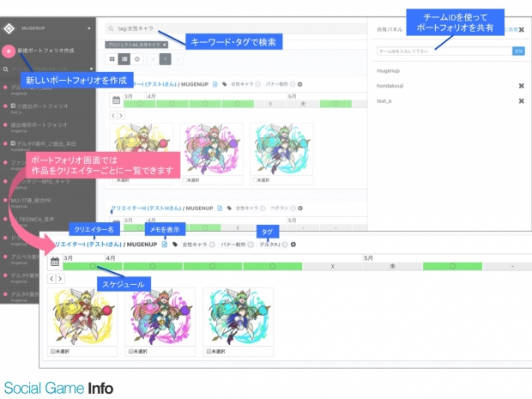
Task: Click the blue 追加 button in share panel
Action: [518, 51]
